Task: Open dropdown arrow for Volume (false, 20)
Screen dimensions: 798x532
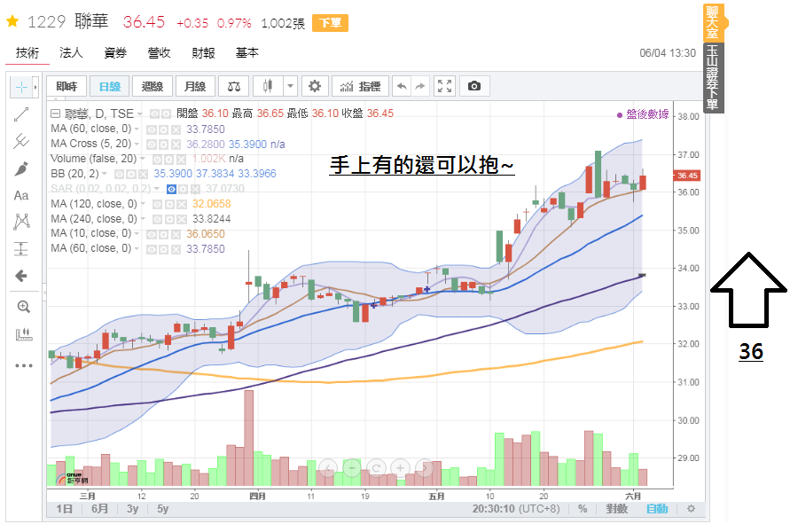Action: click(143, 159)
